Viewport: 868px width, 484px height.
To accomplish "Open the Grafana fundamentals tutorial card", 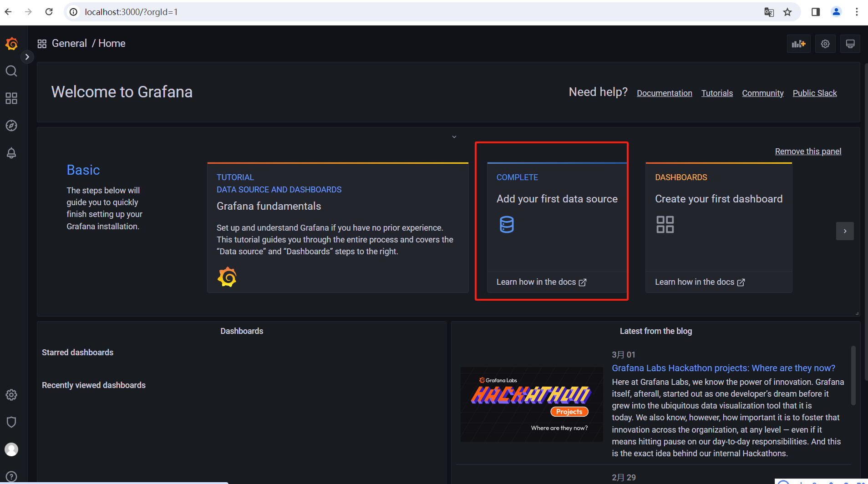I will pyautogui.click(x=338, y=227).
